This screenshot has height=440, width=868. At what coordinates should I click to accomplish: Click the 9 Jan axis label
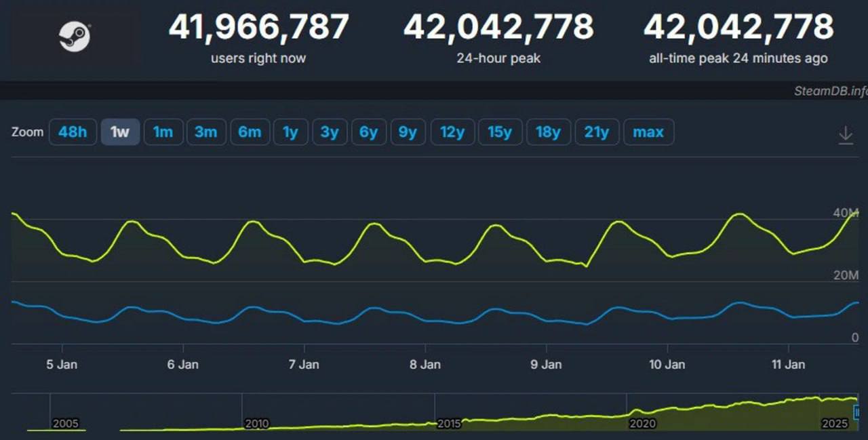click(x=546, y=365)
